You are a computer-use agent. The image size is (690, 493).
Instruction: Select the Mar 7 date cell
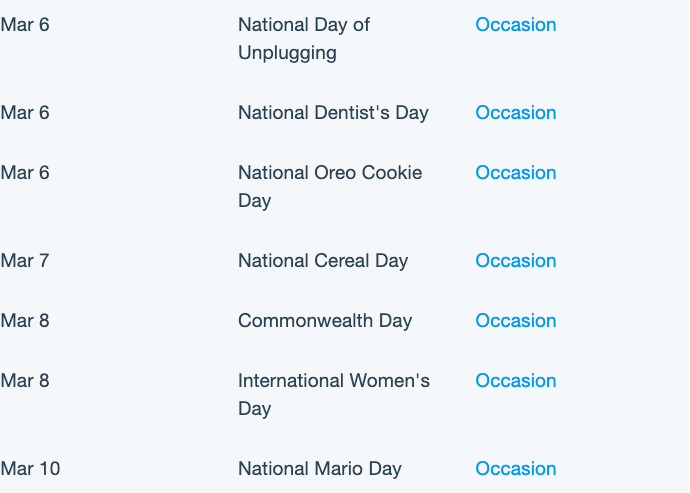tap(25, 261)
